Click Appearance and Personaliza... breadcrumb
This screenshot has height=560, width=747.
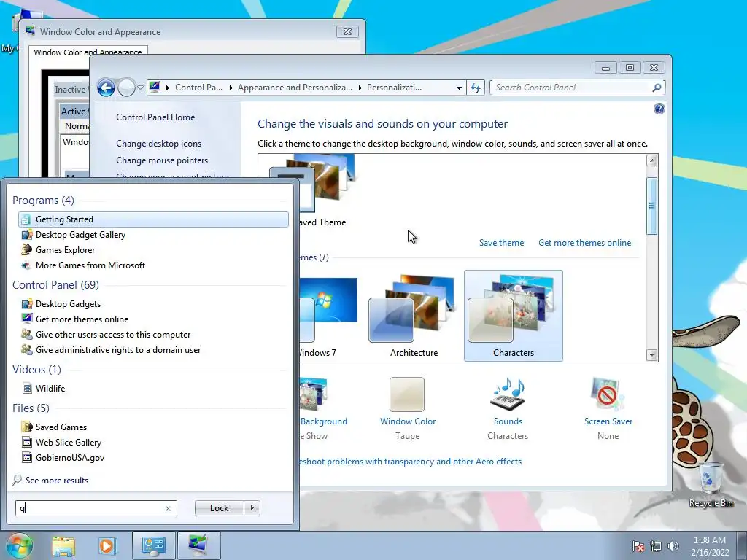click(295, 87)
